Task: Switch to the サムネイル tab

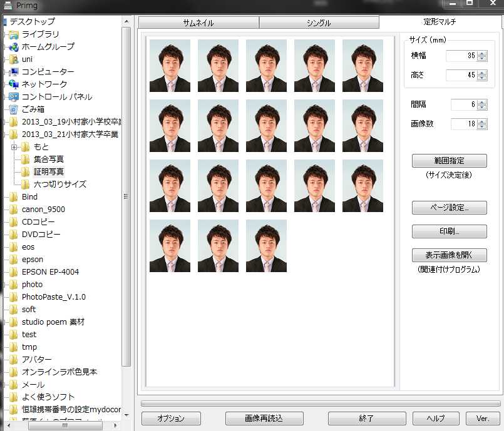Action: (198, 23)
